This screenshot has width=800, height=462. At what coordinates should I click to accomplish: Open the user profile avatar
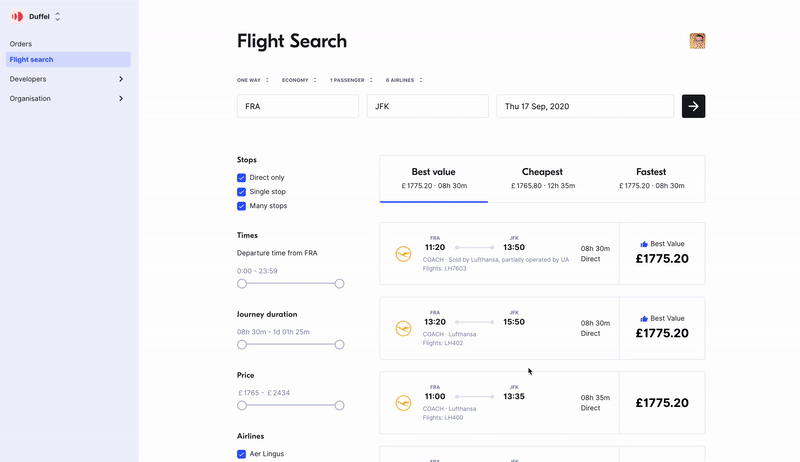[x=697, y=41]
